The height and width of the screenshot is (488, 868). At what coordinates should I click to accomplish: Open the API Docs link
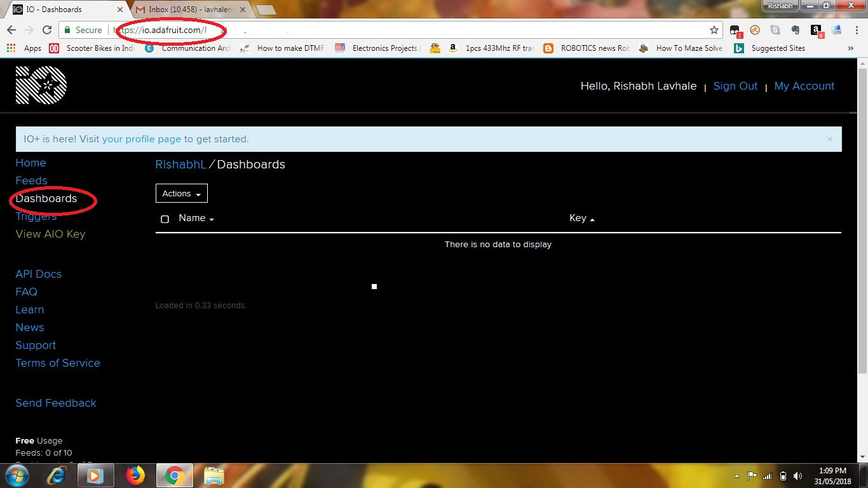click(x=39, y=274)
